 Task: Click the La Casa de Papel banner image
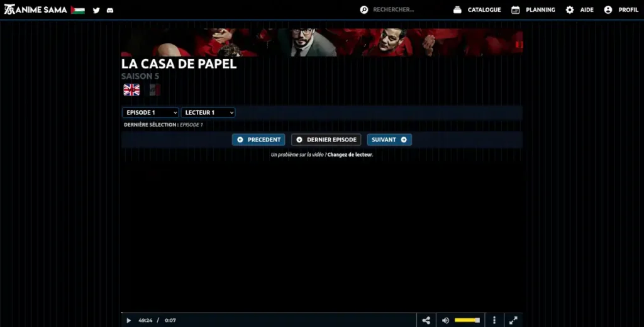322,42
